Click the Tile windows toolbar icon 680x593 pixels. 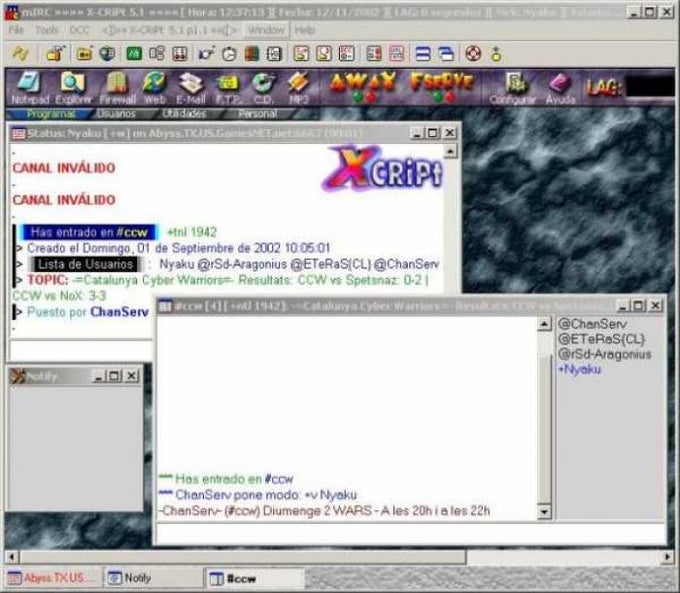pyautogui.click(x=423, y=54)
